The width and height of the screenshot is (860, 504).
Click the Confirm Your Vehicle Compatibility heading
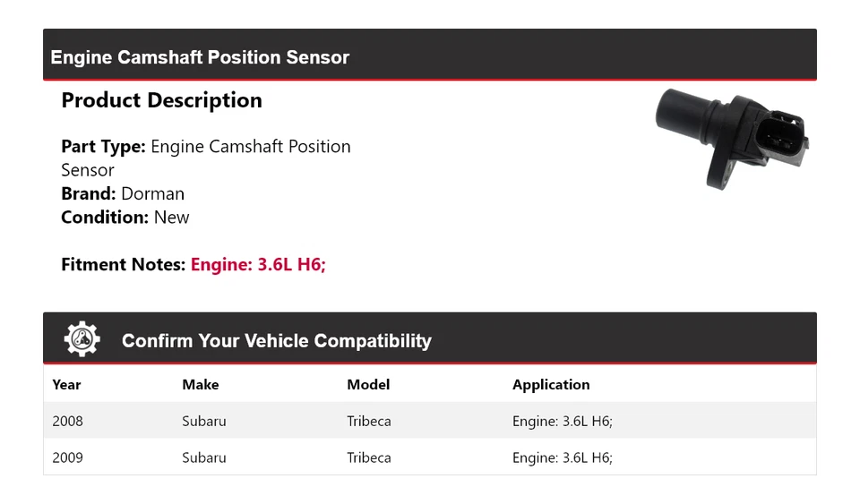[276, 341]
